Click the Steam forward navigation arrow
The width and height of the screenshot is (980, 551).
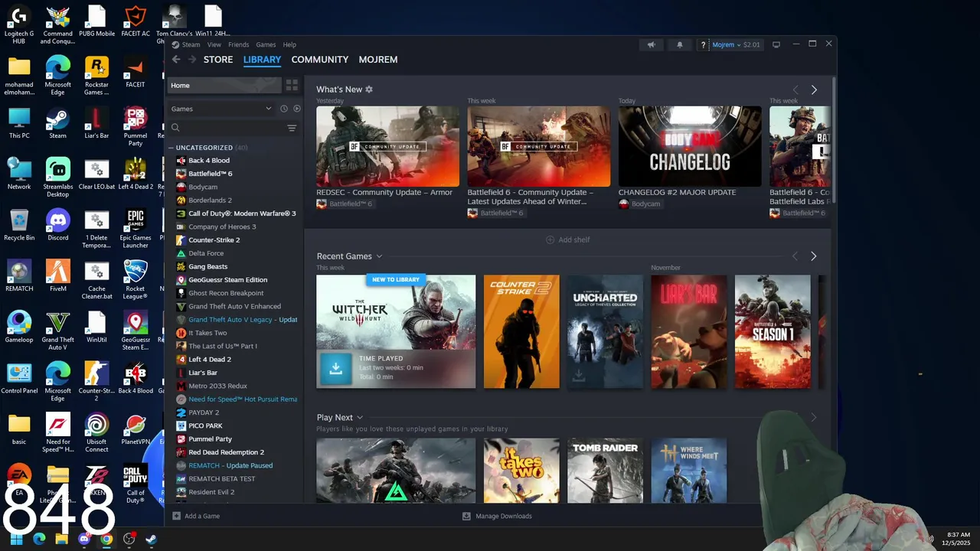pyautogui.click(x=192, y=60)
